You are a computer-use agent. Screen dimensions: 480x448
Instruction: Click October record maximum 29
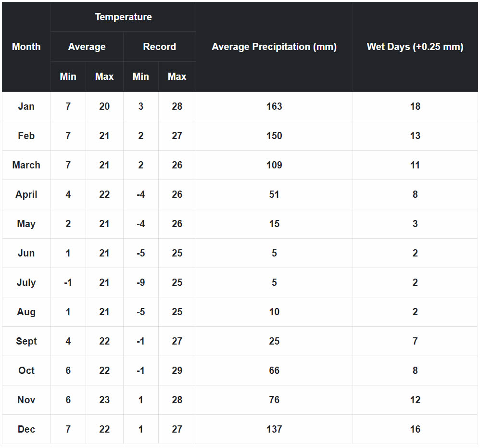coord(177,371)
